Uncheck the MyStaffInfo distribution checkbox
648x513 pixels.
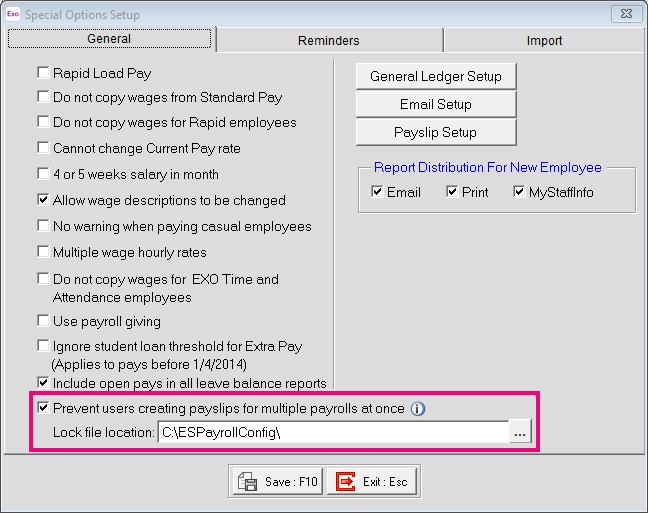point(520,192)
